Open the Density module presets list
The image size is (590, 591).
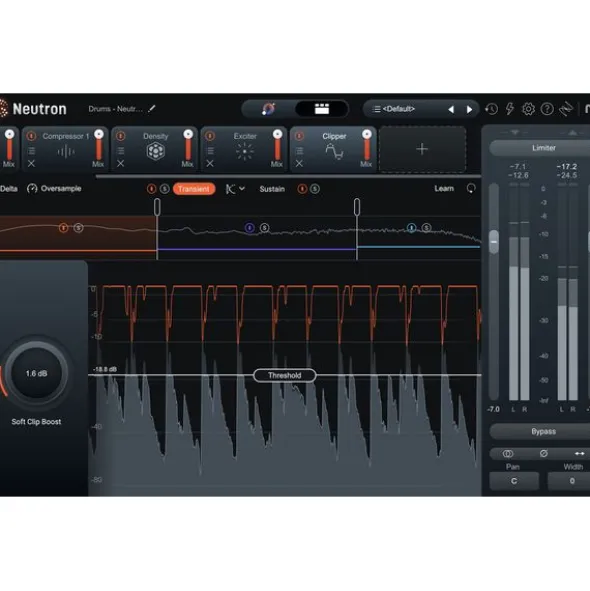121,151
